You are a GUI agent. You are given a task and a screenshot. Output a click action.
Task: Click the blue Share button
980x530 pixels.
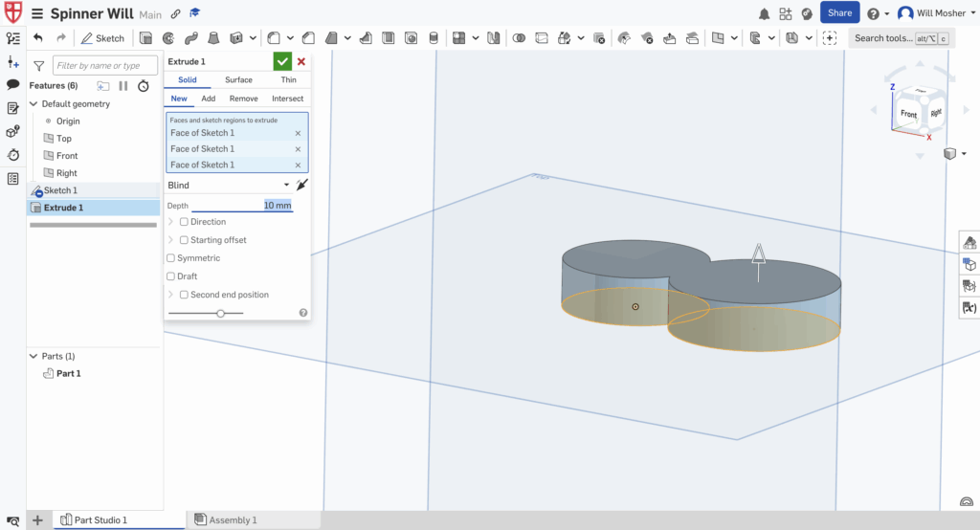[x=839, y=13]
